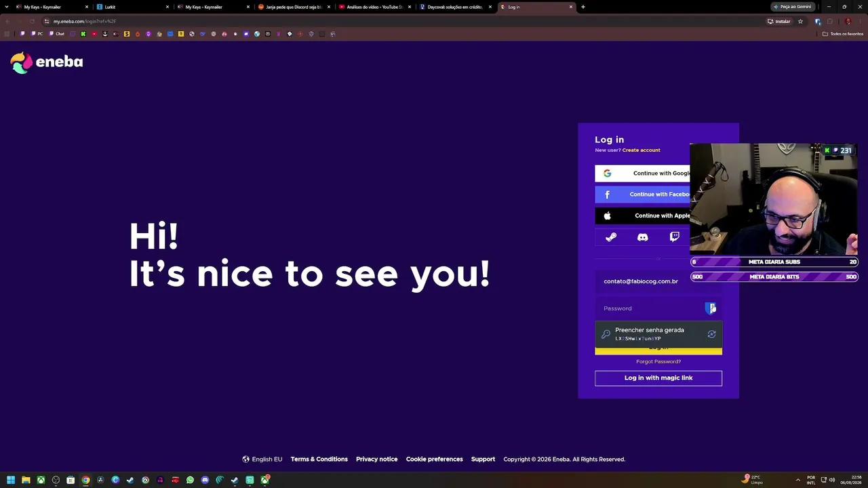Fill in the generated password suggestion

click(x=658, y=334)
